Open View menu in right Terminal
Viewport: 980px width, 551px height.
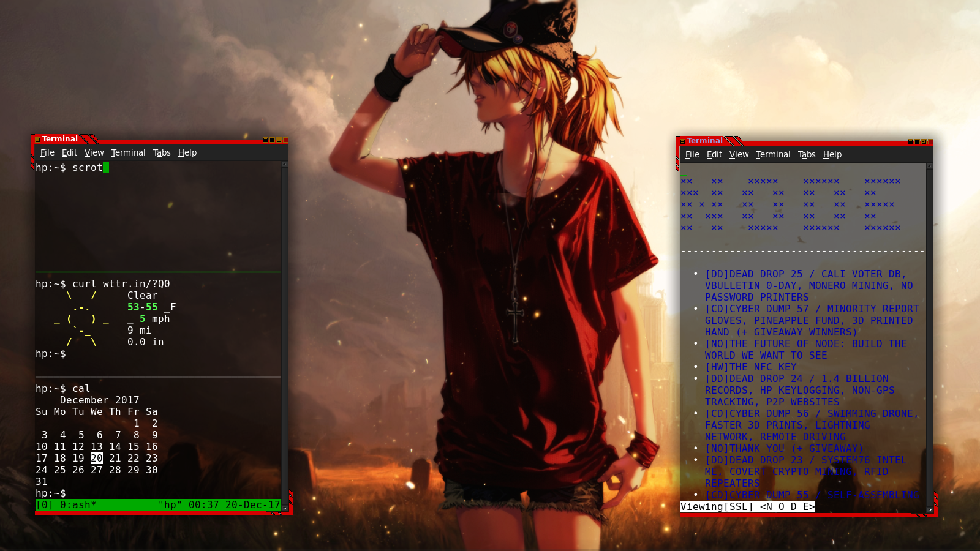click(x=739, y=155)
